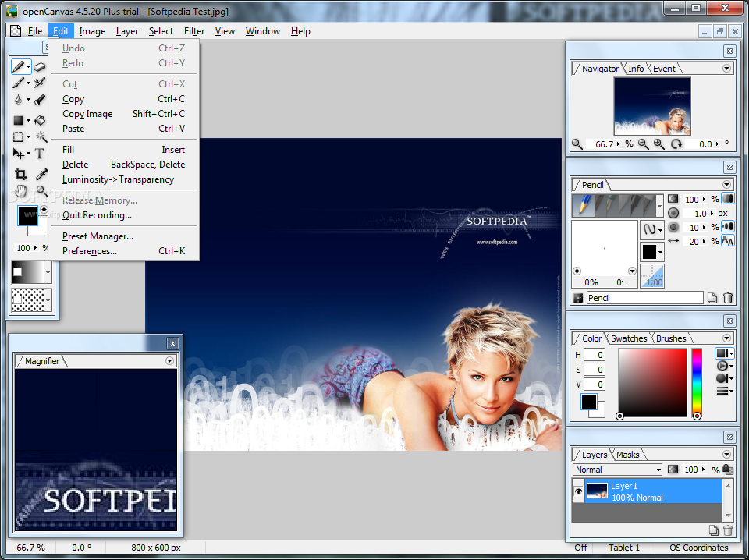Choose Luminosity->Transparency menu entry
Screen dimensions: 749x560
[124, 179]
